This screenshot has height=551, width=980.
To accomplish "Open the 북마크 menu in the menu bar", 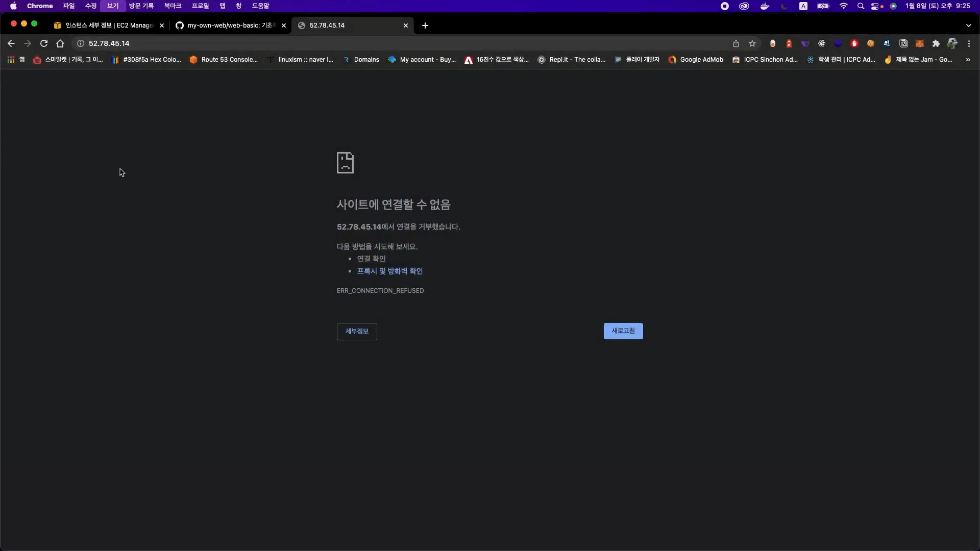I will [173, 6].
